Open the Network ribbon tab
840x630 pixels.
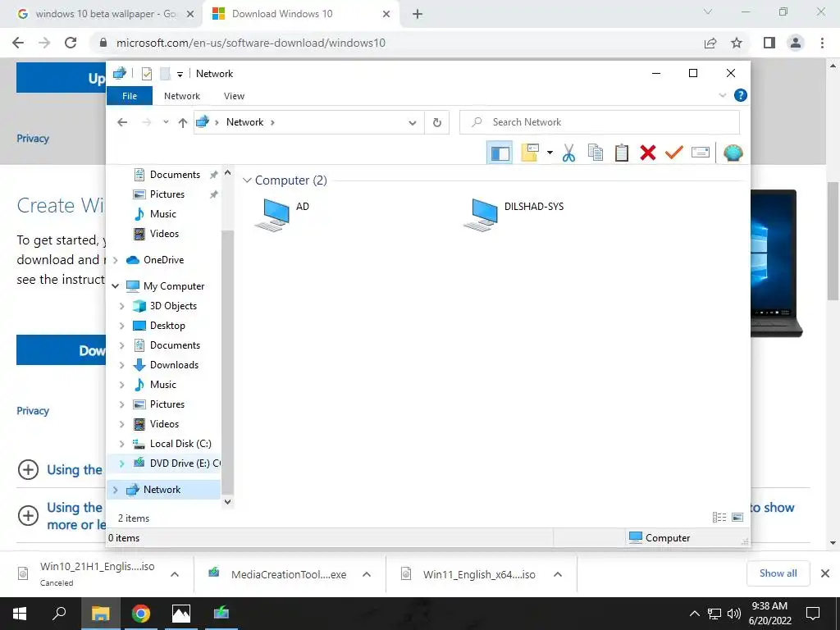[x=182, y=96]
